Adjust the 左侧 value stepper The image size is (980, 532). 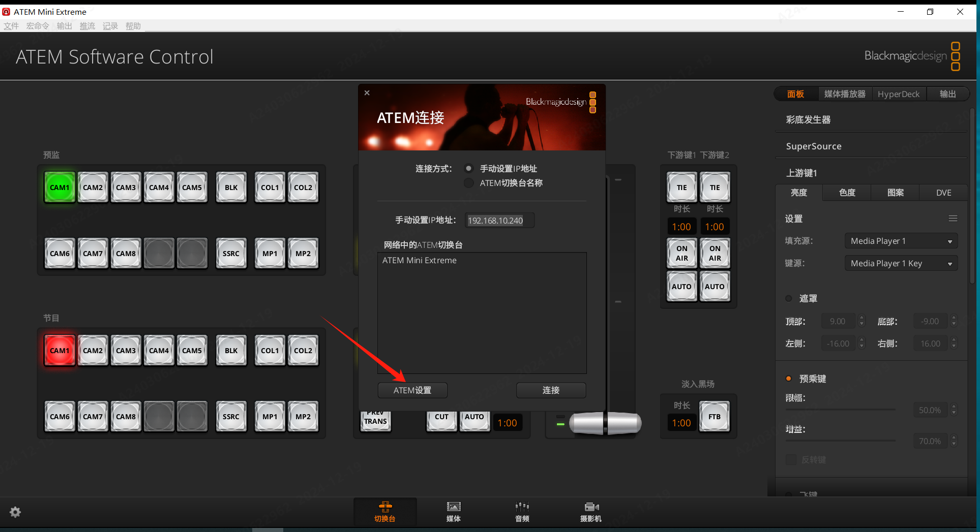(862, 343)
